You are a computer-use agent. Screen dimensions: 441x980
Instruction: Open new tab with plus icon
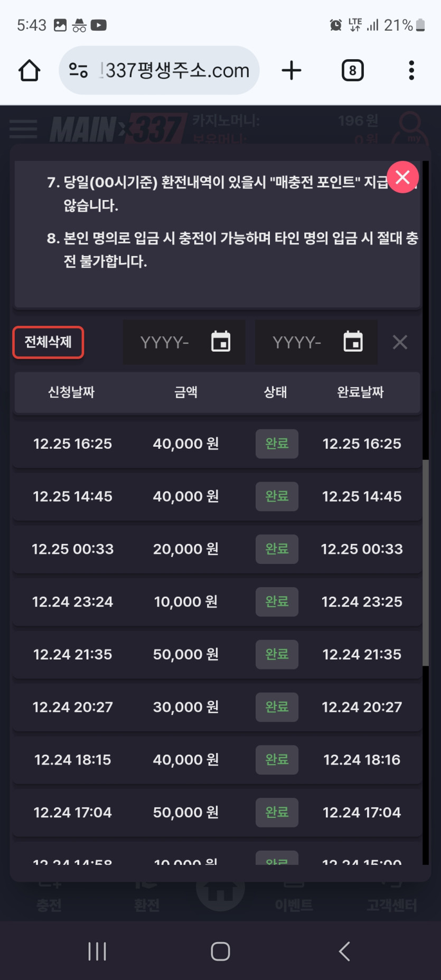(291, 70)
